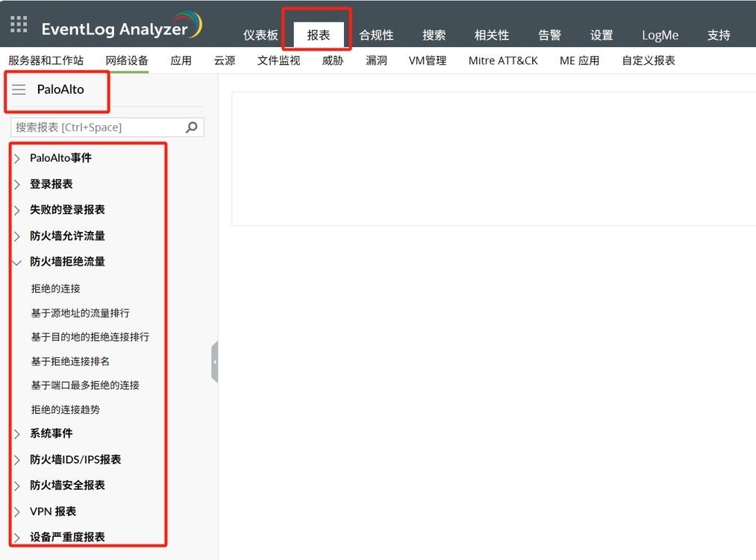Open the 基于端口最多拒绝的连接 report

pos(85,385)
